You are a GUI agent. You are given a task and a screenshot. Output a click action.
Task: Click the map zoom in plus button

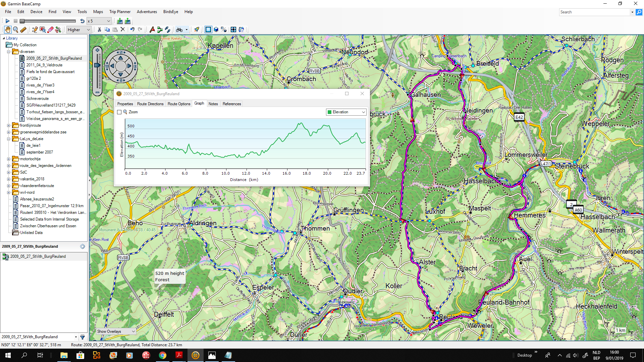point(97,50)
